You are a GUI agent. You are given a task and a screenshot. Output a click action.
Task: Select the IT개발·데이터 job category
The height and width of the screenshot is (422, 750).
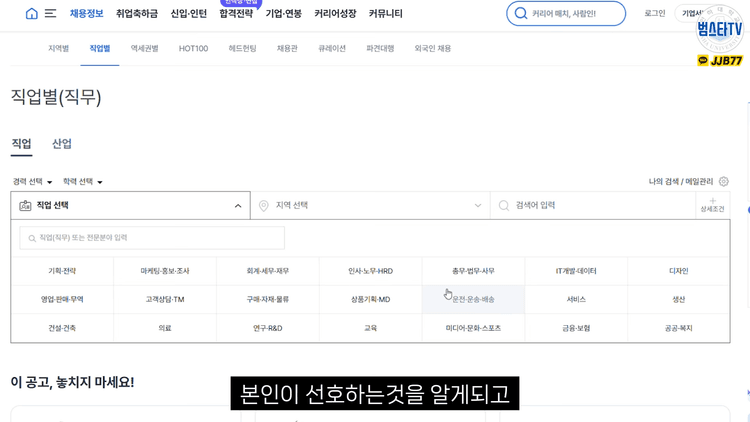tap(576, 271)
